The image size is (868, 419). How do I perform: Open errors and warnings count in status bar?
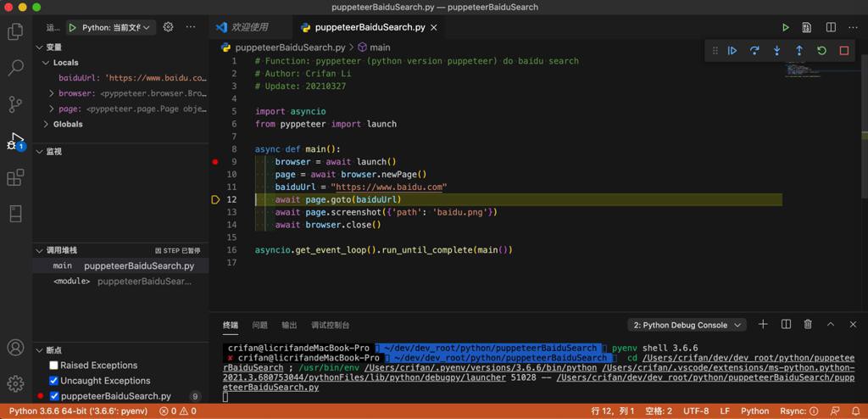pos(178,411)
